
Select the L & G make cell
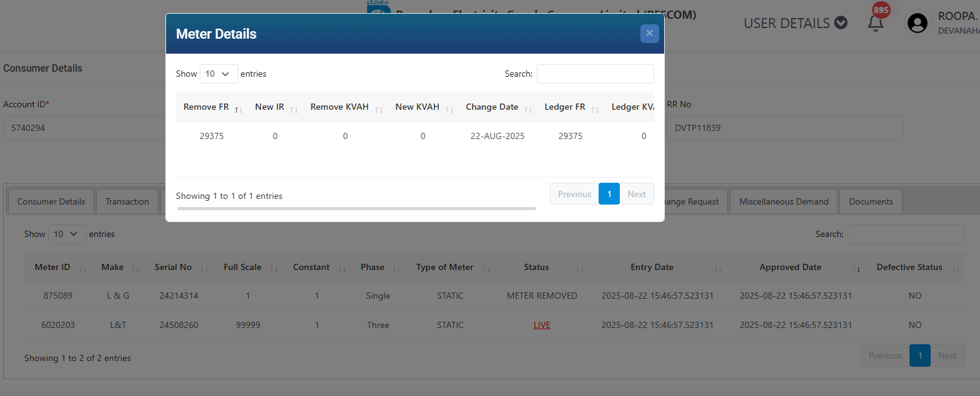click(118, 296)
